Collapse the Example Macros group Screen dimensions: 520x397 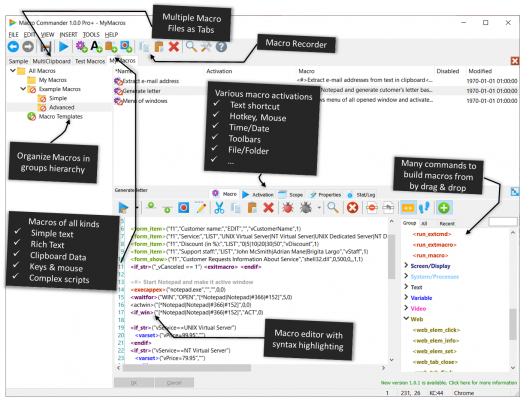23,89
